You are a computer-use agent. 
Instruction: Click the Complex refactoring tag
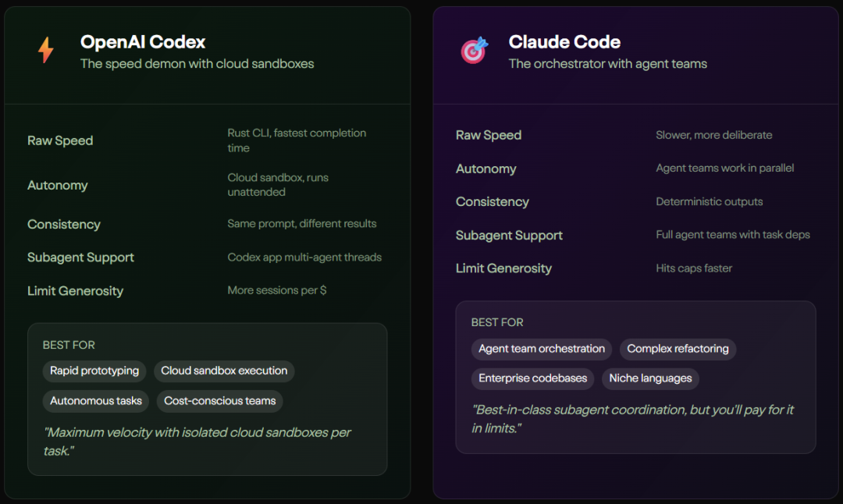tap(678, 349)
